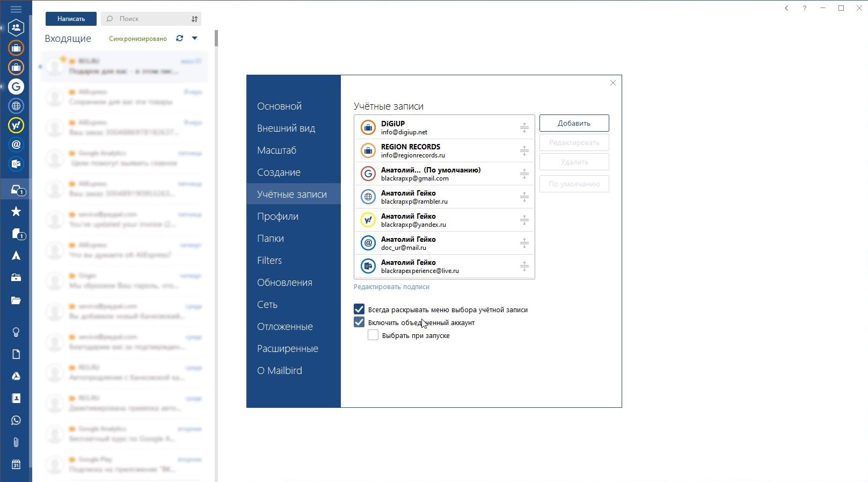Open the Calendar app icon
This screenshot has height=482, width=868.
(16, 464)
